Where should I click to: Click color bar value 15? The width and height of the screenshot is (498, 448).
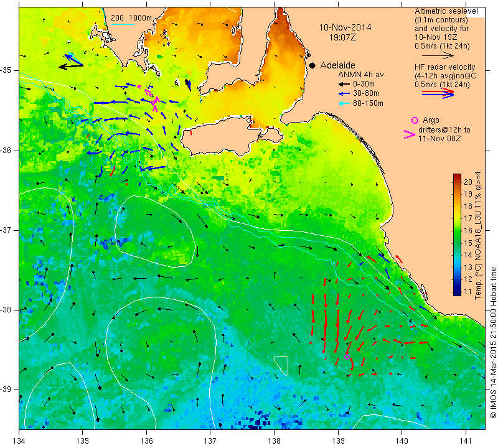point(468,243)
